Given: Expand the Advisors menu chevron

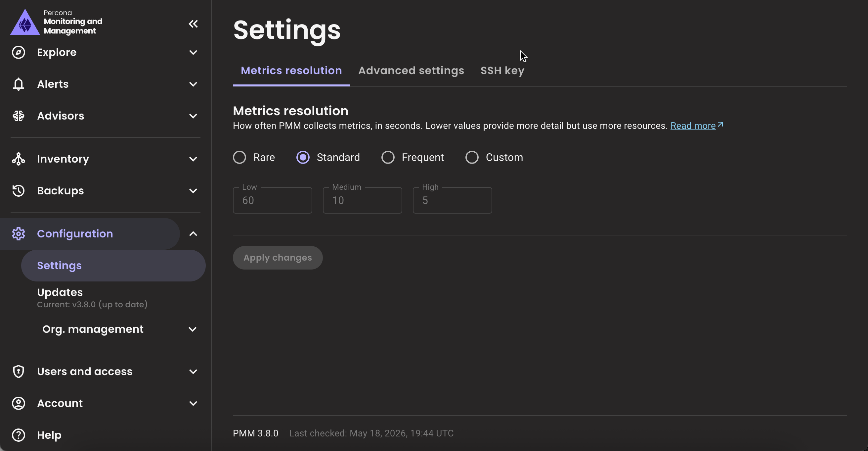Looking at the screenshot, I should (193, 116).
